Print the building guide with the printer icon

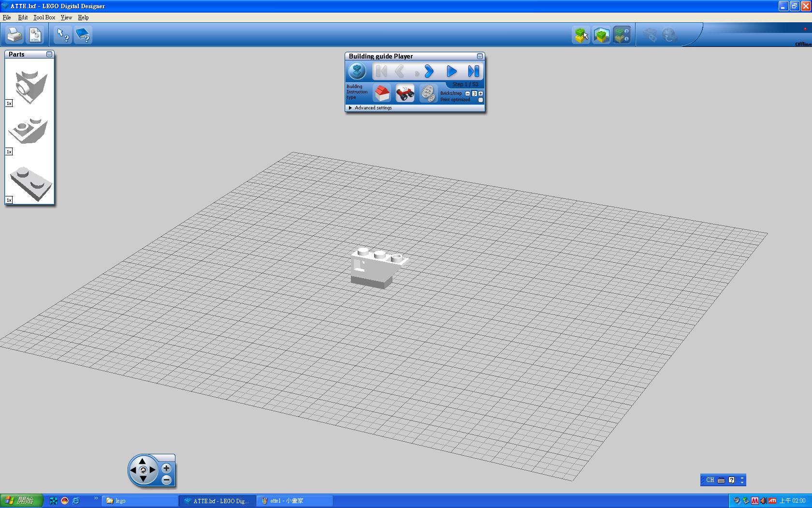(14, 35)
